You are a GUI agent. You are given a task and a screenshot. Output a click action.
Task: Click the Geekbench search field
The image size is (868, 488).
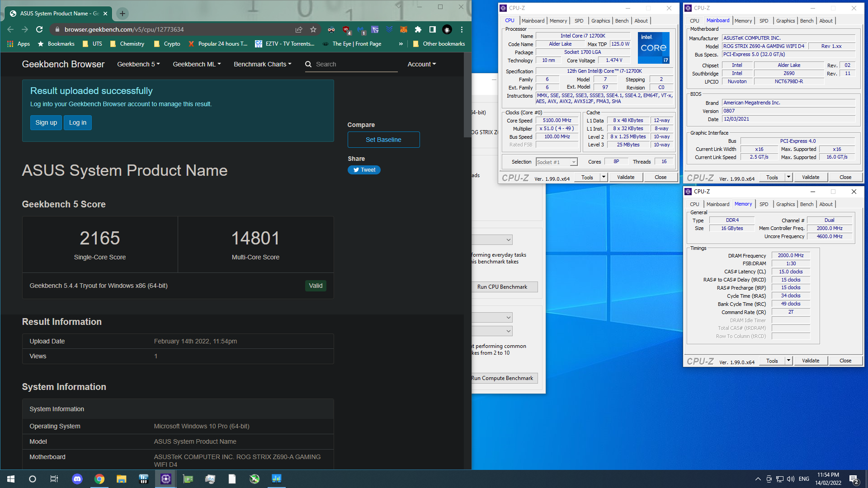351,64
